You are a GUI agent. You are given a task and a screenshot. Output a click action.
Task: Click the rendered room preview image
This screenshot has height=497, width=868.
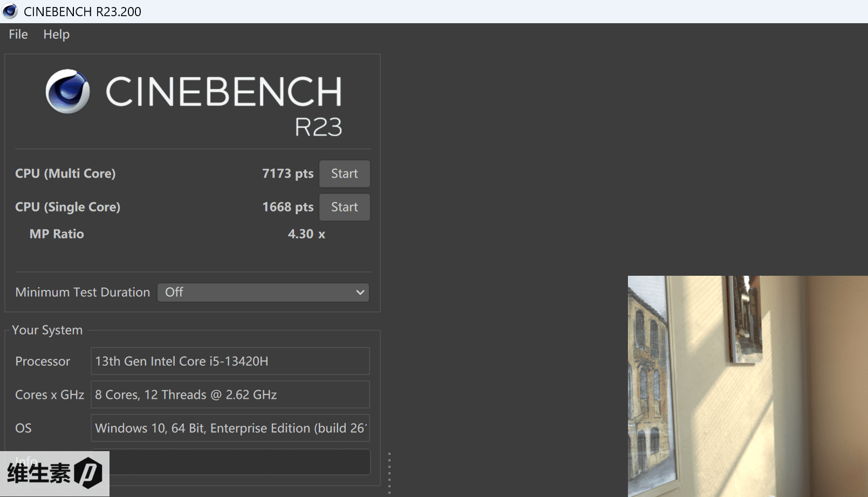point(747,386)
